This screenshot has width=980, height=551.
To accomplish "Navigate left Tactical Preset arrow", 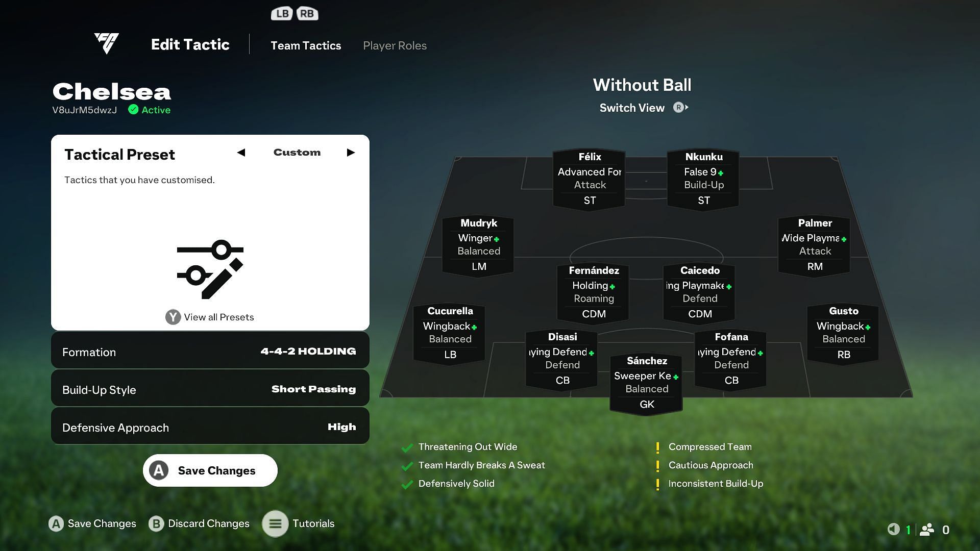I will coord(241,152).
